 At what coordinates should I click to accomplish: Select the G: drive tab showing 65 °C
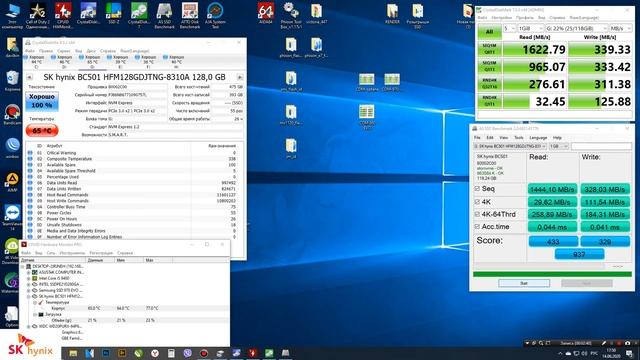tap(92, 62)
